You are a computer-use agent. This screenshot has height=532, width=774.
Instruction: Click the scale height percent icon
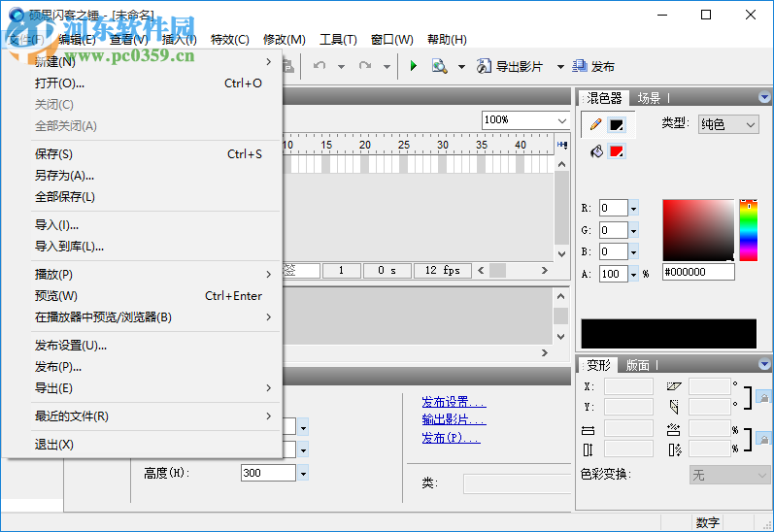coord(675,449)
